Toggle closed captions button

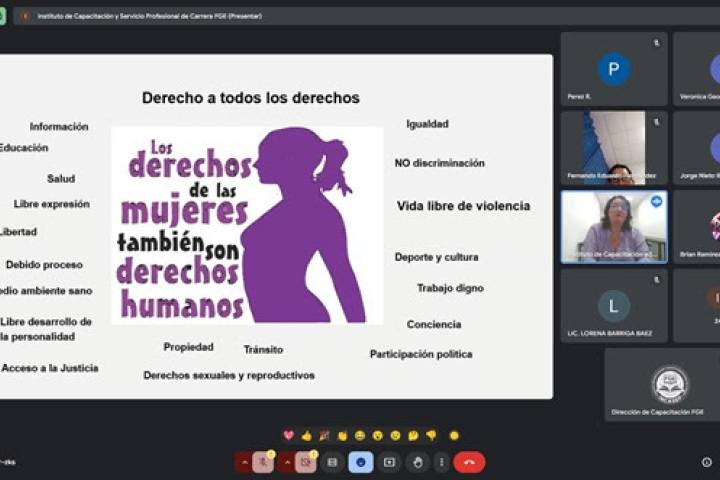(332, 462)
